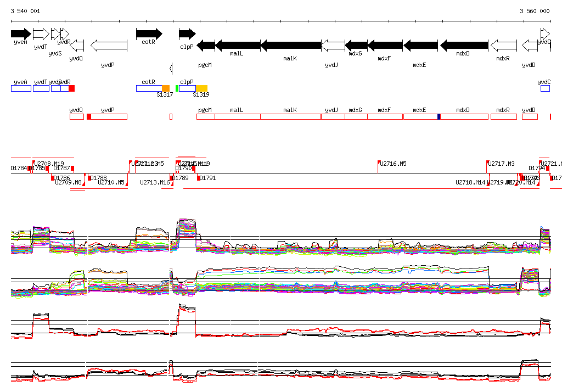Select the black cotR gene arrow
Viewport: 562px width, 392px height.
[149, 33]
